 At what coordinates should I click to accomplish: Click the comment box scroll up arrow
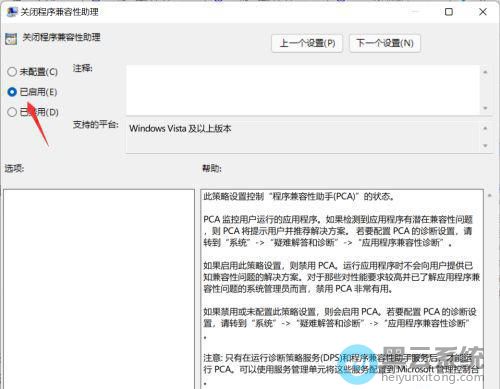click(x=485, y=72)
